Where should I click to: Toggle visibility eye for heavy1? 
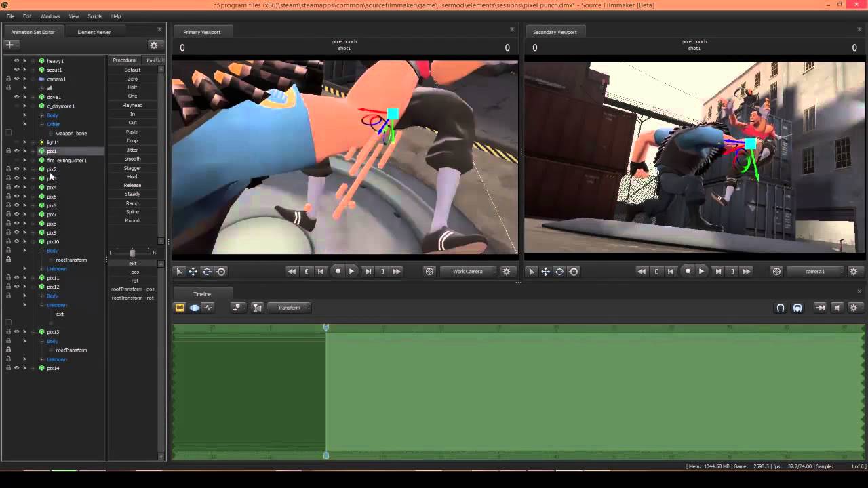[x=16, y=61]
